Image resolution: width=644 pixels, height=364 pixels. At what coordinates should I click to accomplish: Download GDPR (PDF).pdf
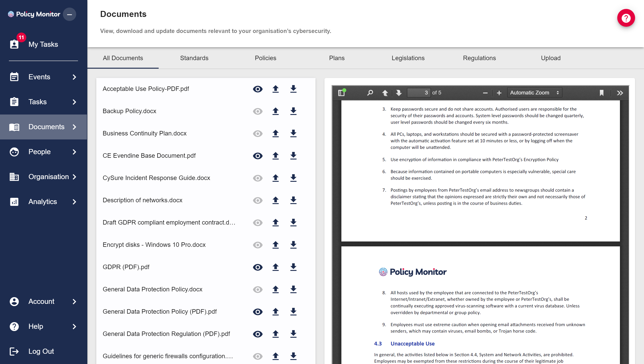point(293,267)
